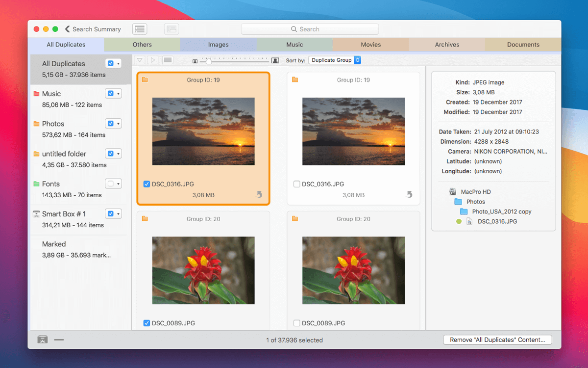
Task: Click the rotate arrow on checked DSC_0316.JPG card
Action: tap(260, 195)
